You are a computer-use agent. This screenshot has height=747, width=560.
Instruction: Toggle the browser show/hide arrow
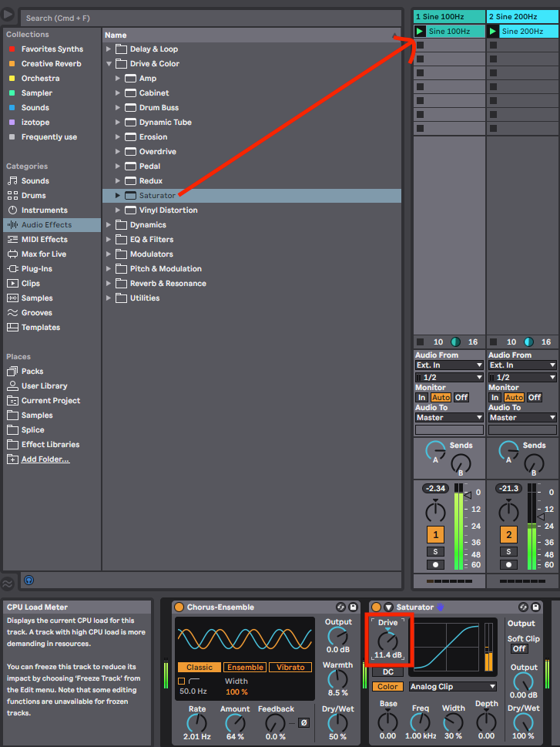coord(8,15)
